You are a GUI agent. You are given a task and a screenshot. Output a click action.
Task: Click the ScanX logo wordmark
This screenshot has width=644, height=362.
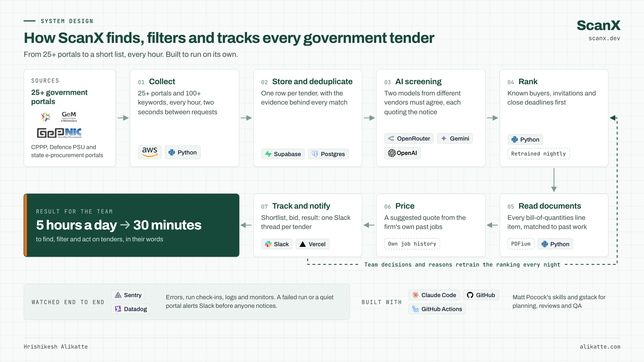[x=599, y=25]
